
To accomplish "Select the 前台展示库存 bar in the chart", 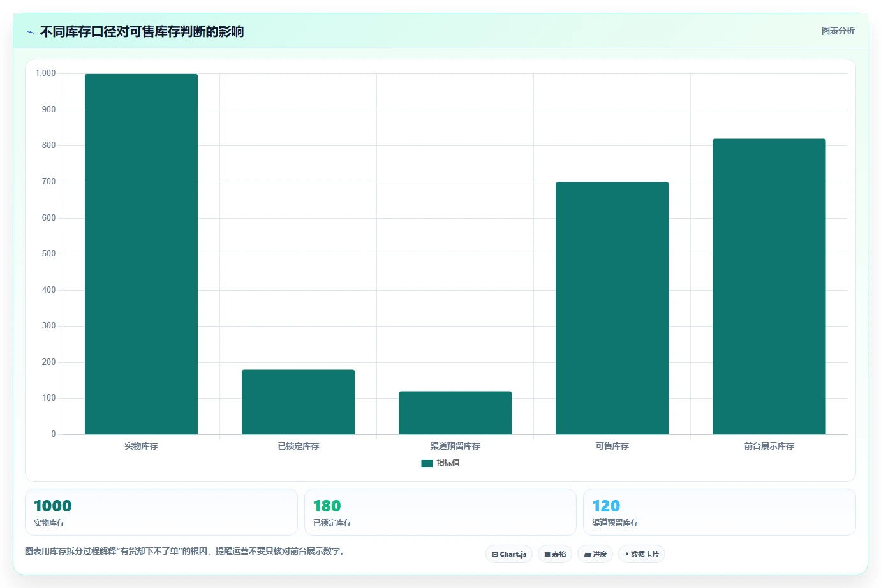I will [x=769, y=287].
